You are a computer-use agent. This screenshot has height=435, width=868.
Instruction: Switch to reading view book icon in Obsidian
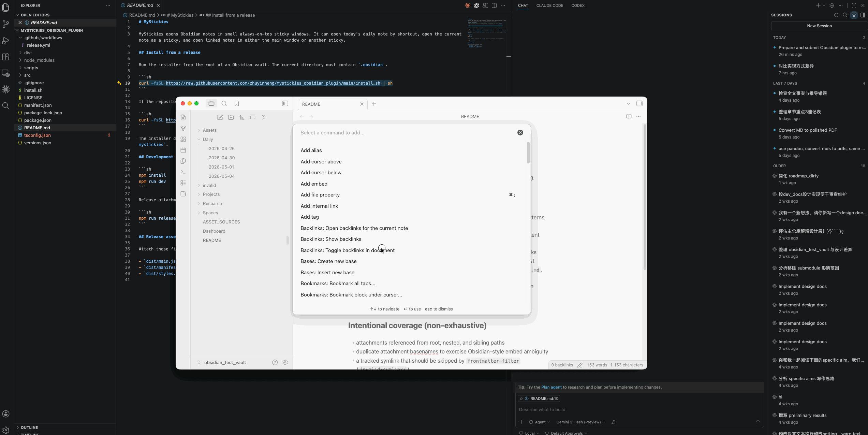pyautogui.click(x=629, y=117)
